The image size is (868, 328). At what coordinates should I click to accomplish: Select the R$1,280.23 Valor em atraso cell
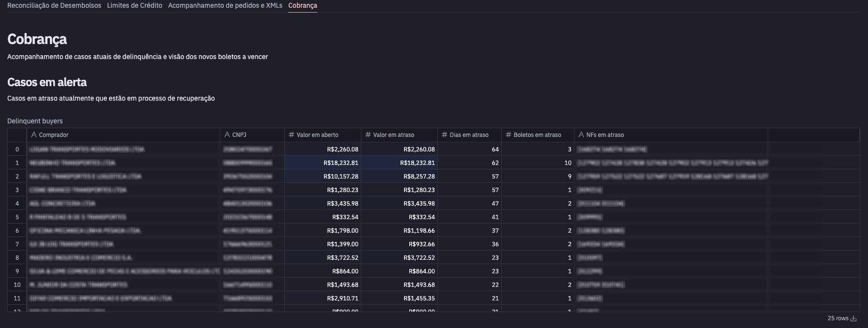(x=399, y=190)
